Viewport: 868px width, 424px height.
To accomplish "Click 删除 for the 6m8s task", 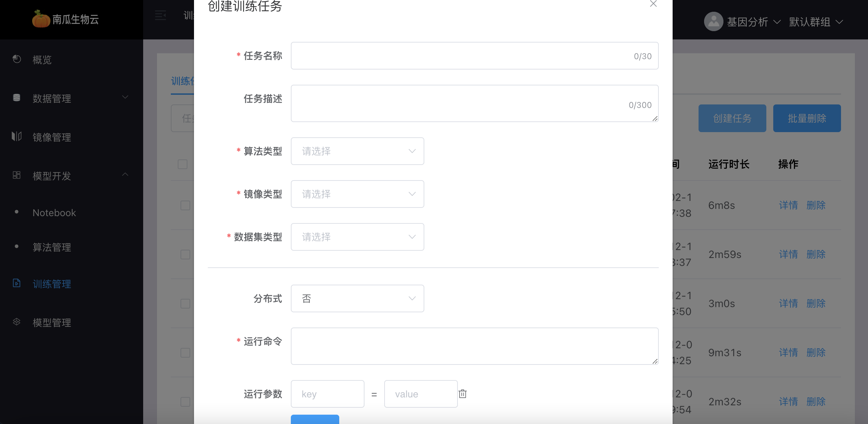I will (x=816, y=205).
